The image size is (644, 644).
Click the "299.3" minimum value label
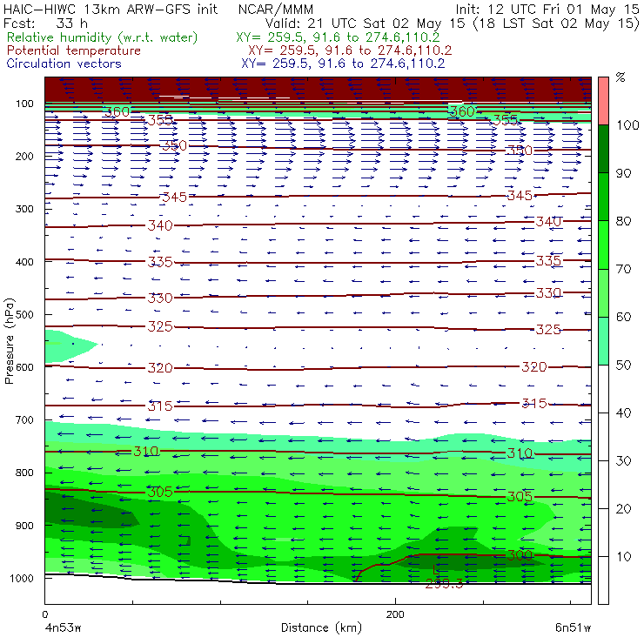(445, 584)
